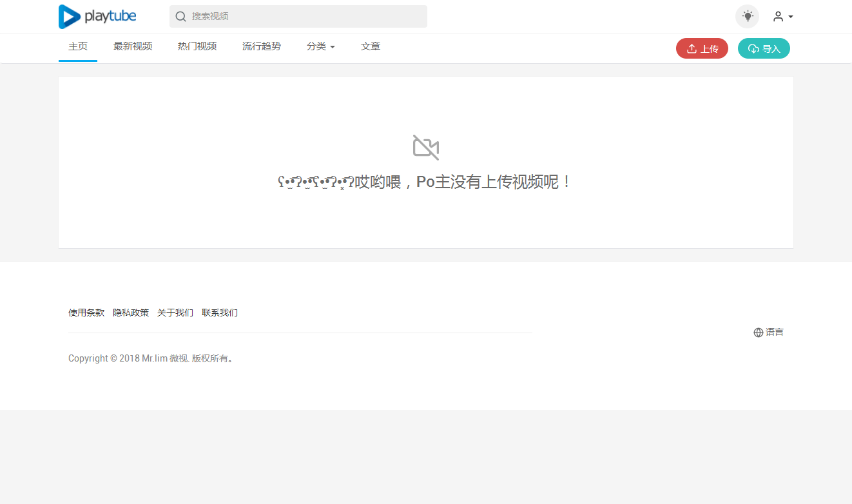
Task: Open the 最新视频 tab
Action: click(133, 46)
